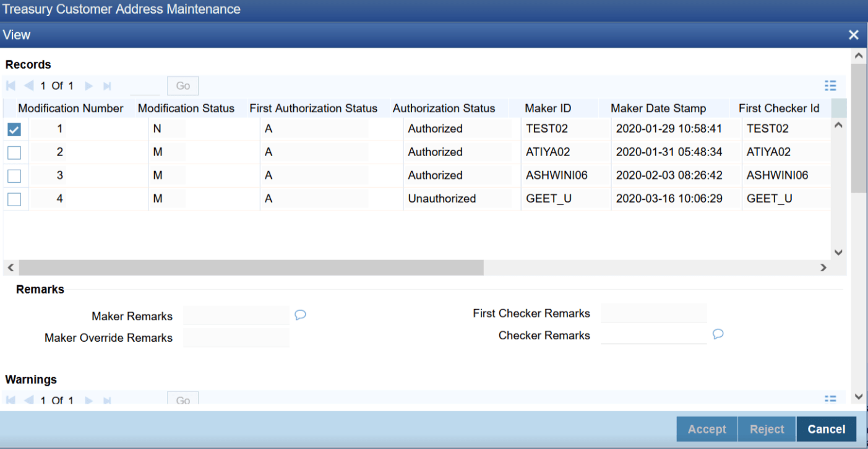The width and height of the screenshot is (868, 449).
Task: Go to last page in Warnings pager
Action: [106, 400]
